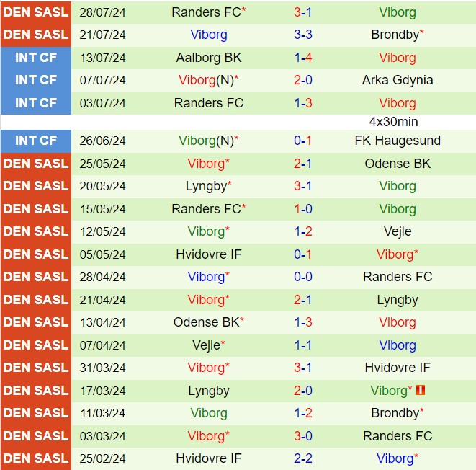The image size is (476, 470).
Task: Click the red card icon beside Viborg
Action: point(421,390)
